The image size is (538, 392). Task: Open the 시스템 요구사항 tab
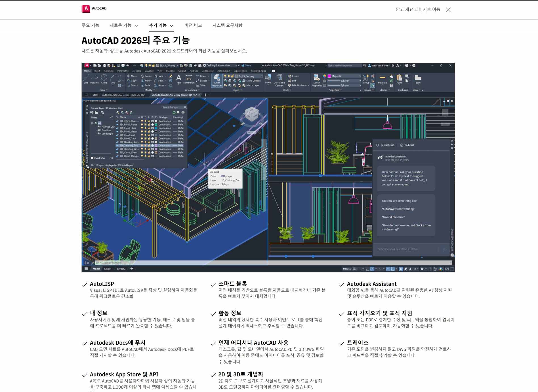click(x=228, y=26)
